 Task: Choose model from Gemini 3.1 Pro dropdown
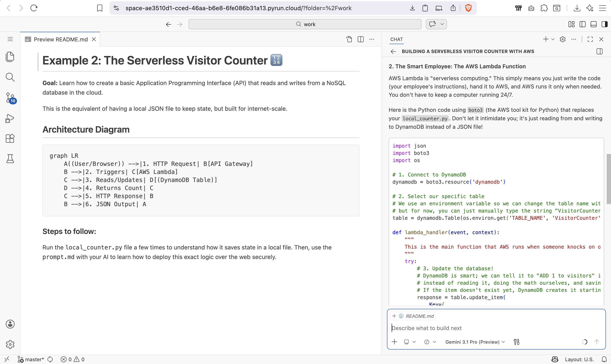click(475, 342)
